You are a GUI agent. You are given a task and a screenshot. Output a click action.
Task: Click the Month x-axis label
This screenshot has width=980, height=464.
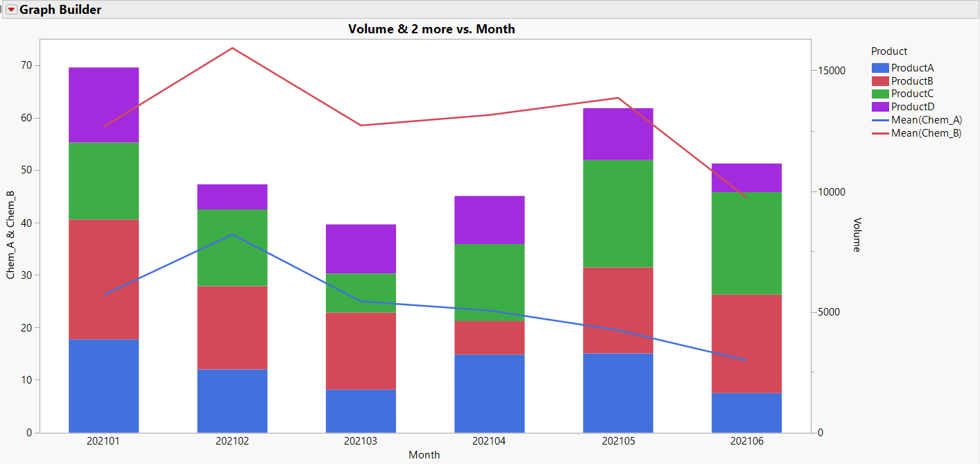pyautogui.click(x=424, y=455)
